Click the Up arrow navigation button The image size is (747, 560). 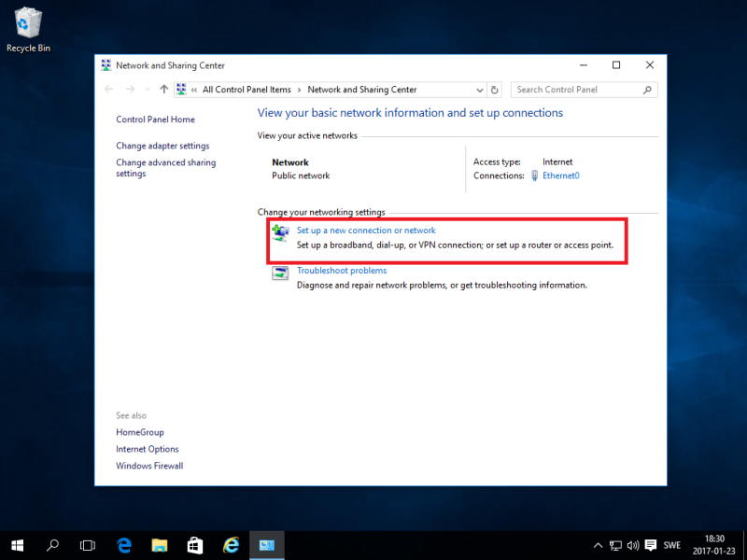pos(164,90)
